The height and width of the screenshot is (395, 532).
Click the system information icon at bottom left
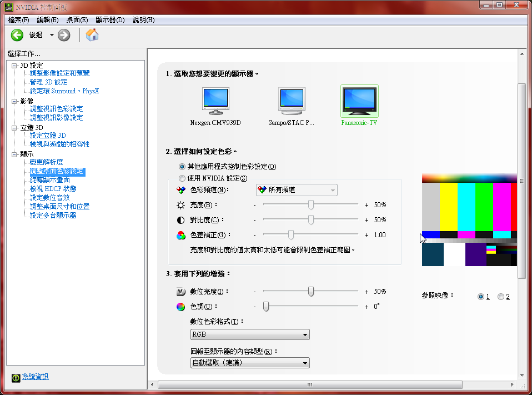(x=16, y=377)
